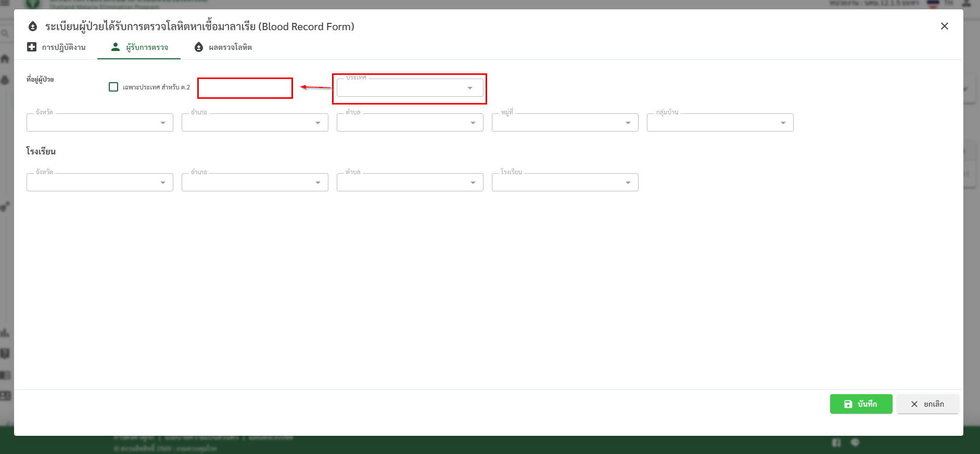Expand the school section ตำบล dropdown
This screenshot has width=980, height=454.
click(x=410, y=183)
